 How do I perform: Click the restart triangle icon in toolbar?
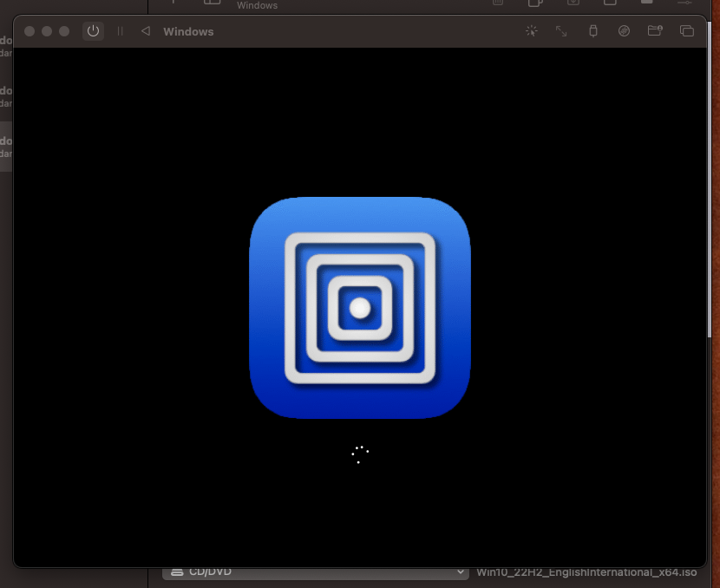pos(146,31)
